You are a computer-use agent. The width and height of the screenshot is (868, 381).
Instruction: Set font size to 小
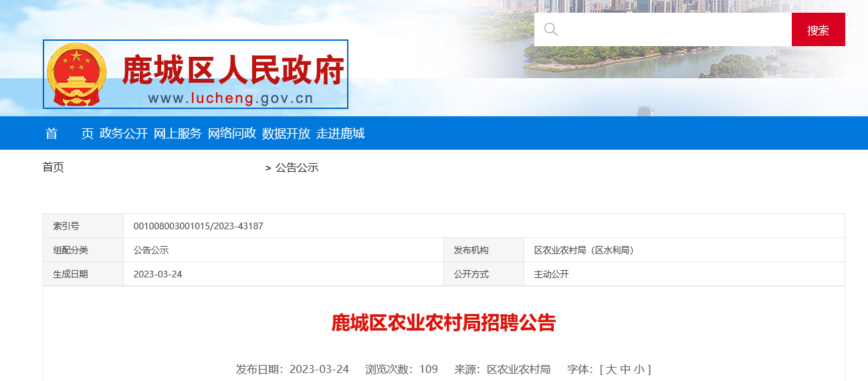point(639,369)
